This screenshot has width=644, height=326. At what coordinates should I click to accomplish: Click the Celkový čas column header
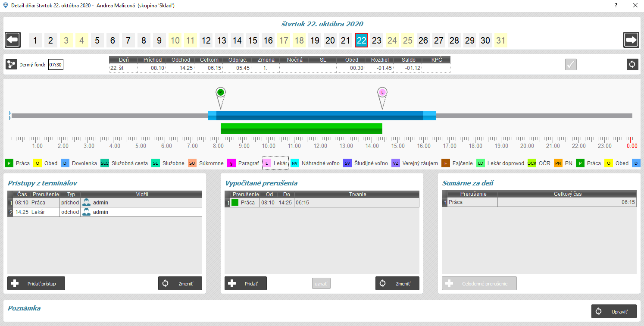click(567, 194)
